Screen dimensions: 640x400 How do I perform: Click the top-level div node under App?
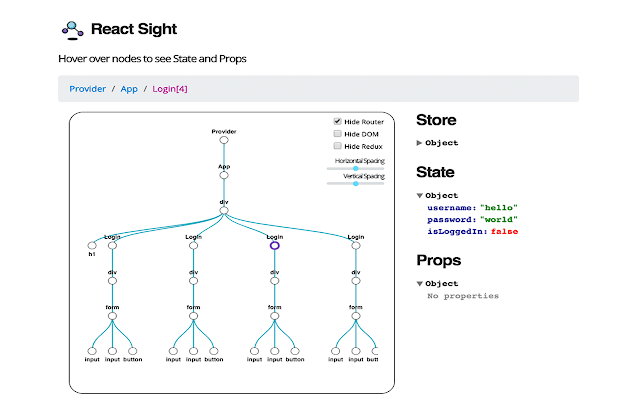click(x=224, y=209)
